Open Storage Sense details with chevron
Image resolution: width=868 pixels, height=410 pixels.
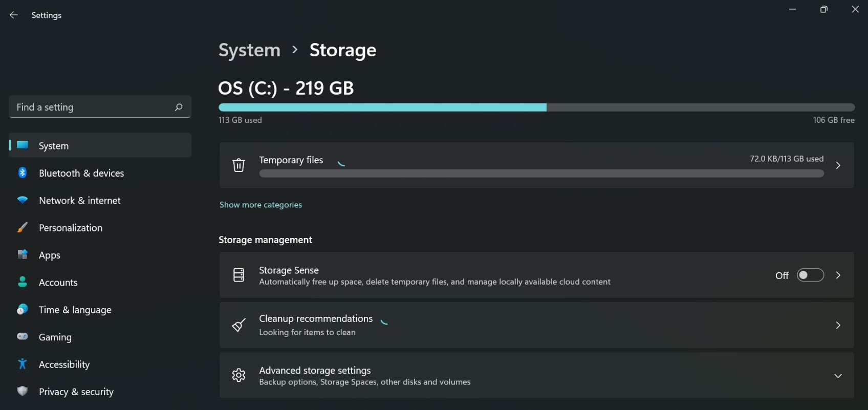click(x=838, y=275)
